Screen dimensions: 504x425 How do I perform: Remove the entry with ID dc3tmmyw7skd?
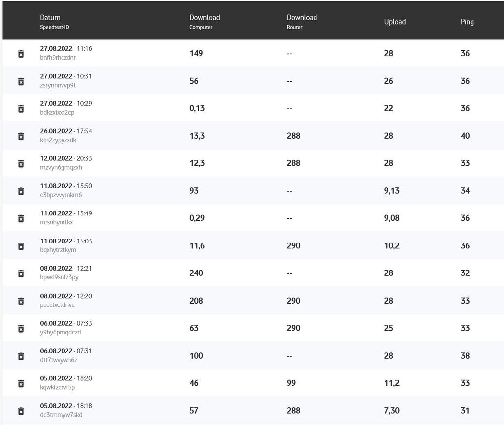pyautogui.click(x=21, y=411)
